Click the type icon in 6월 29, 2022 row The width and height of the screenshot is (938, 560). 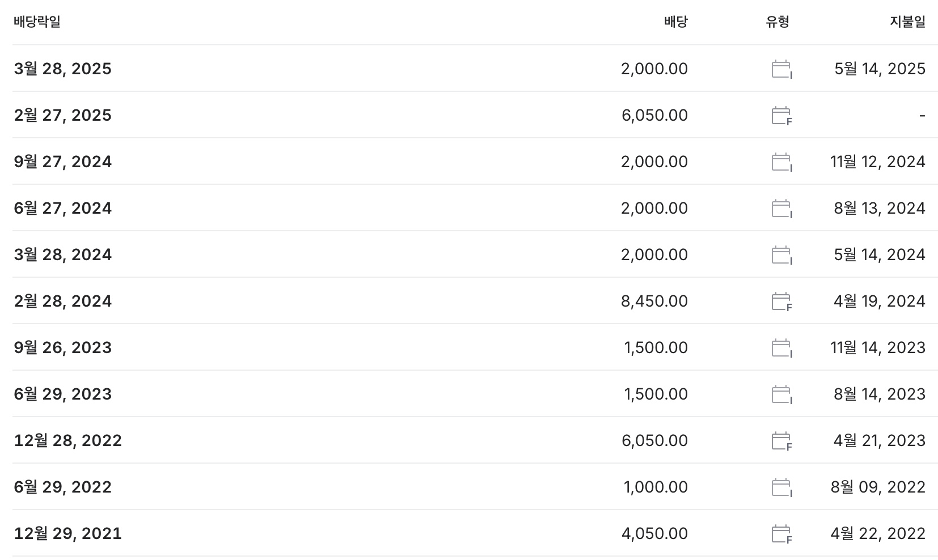[x=781, y=487]
